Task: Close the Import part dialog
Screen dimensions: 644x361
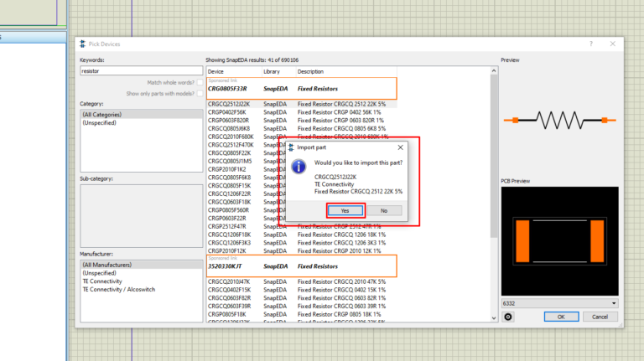Action: pos(401,147)
